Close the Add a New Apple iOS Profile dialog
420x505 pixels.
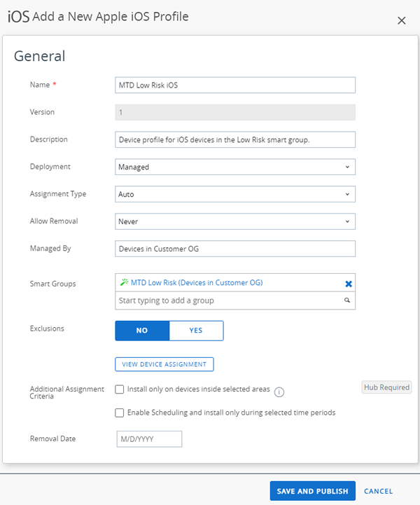(x=401, y=20)
